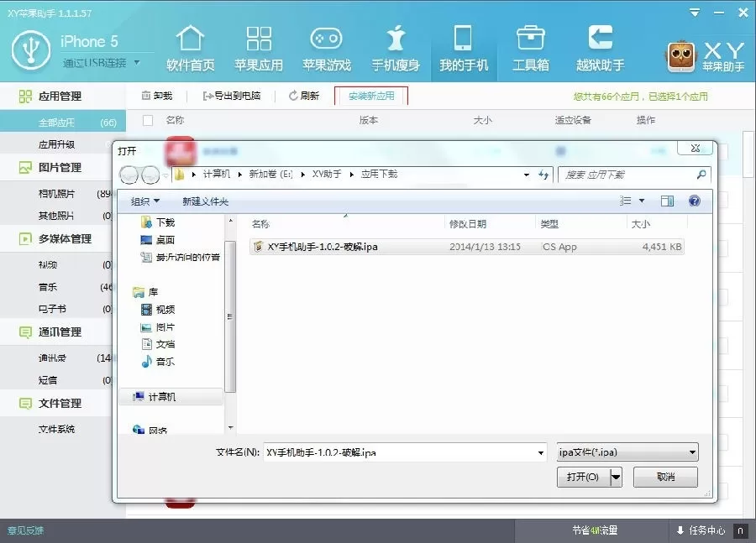The image size is (756, 543).
Task: Click 应用管理 section icon
Action: coord(25,97)
